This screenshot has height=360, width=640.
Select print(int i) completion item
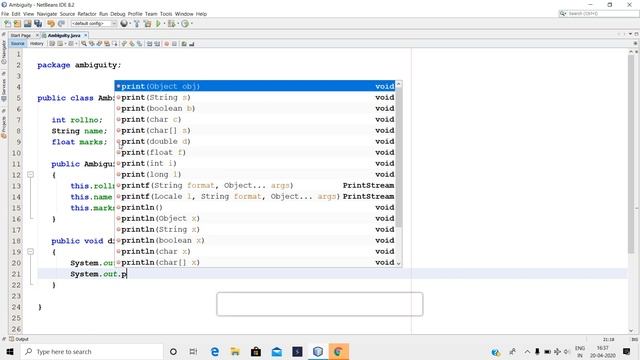point(256,163)
